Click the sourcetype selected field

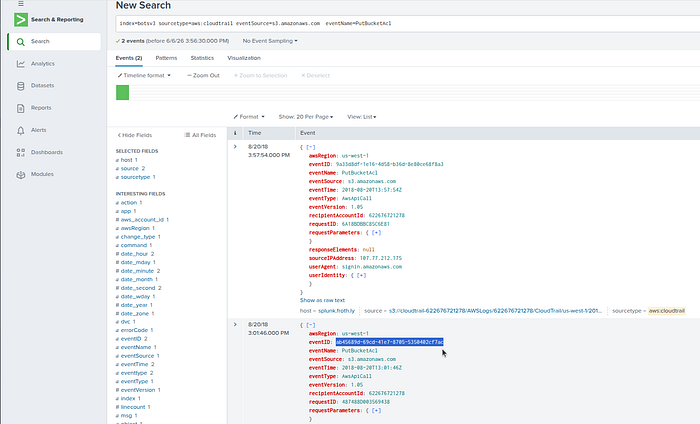(x=135, y=177)
